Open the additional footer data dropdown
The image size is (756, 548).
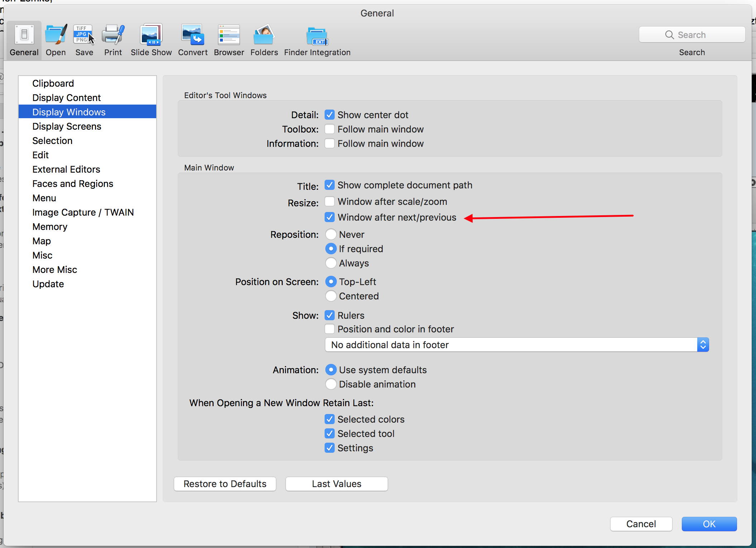point(517,345)
